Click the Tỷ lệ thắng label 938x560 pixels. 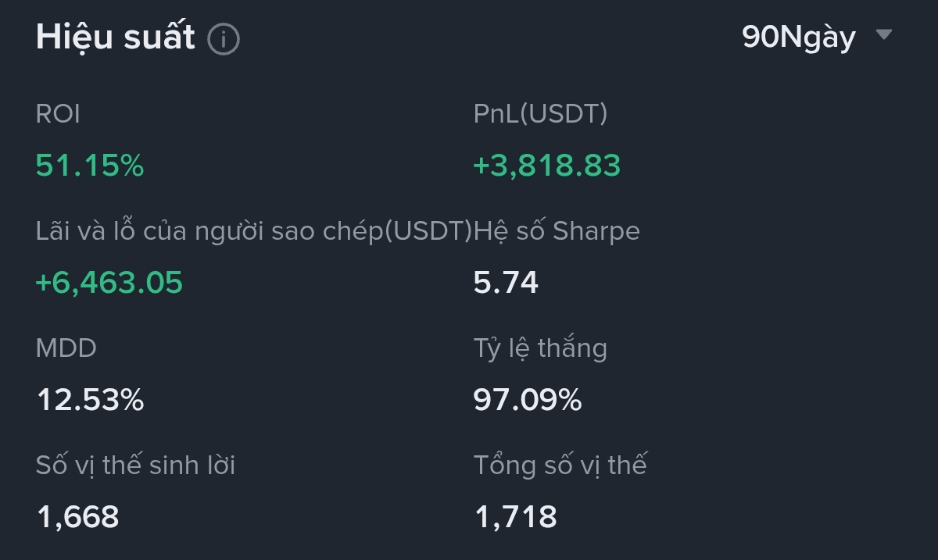click(x=540, y=348)
